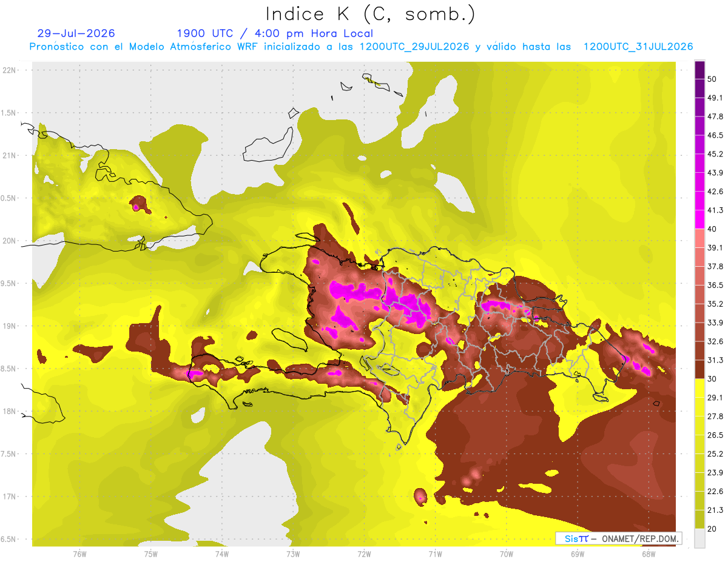
Task: Click the legend value '25.2'
Action: [715, 453]
